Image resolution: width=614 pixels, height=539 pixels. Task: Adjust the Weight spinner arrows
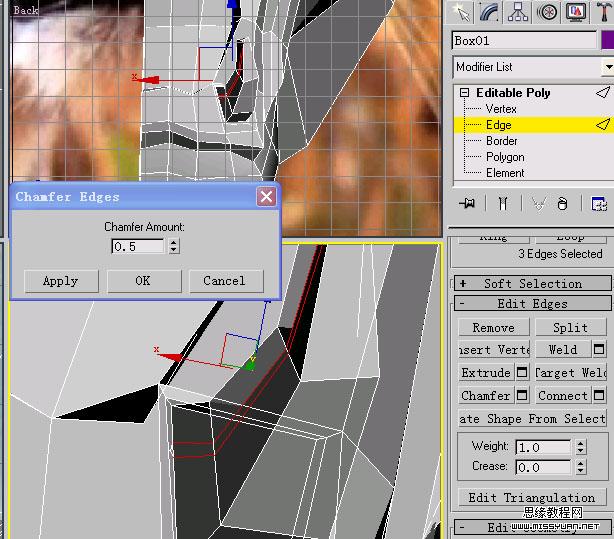[581, 447]
